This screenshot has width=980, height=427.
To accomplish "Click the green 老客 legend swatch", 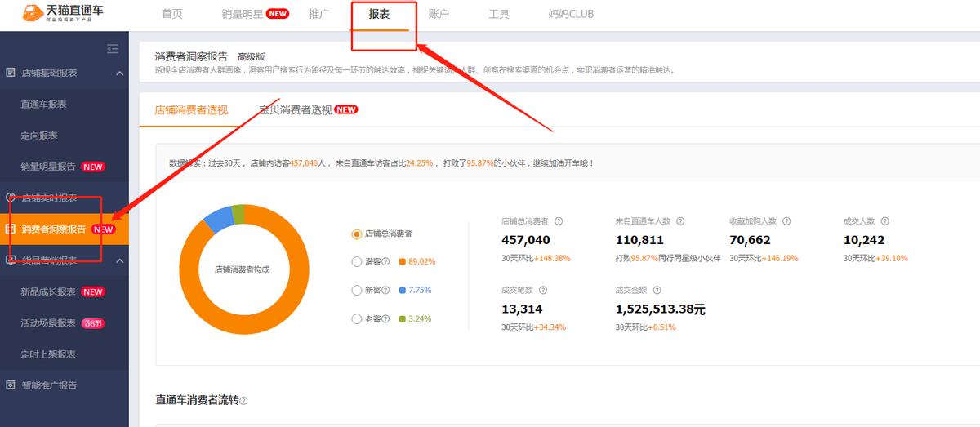I will tap(403, 319).
